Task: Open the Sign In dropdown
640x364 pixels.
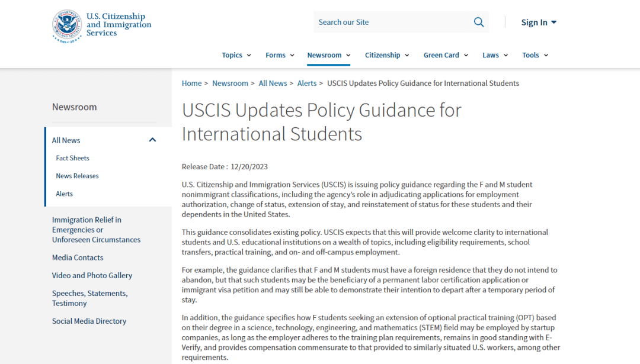Action: pyautogui.click(x=539, y=22)
